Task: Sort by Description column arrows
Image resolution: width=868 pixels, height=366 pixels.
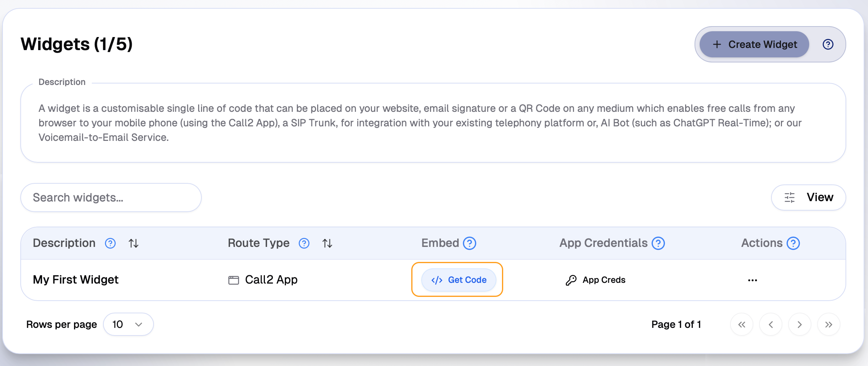Action: click(134, 243)
